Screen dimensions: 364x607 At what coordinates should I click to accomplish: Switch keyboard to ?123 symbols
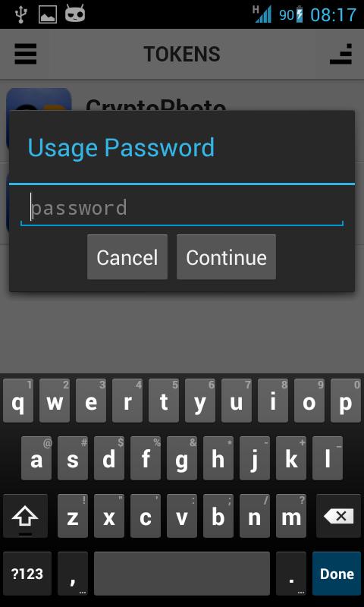point(27,574)
